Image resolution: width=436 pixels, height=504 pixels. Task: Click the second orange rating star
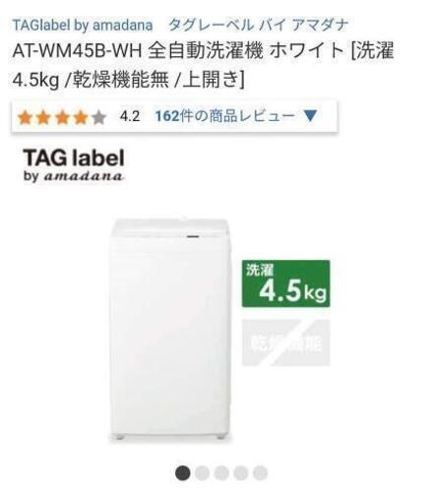(43, 117)
